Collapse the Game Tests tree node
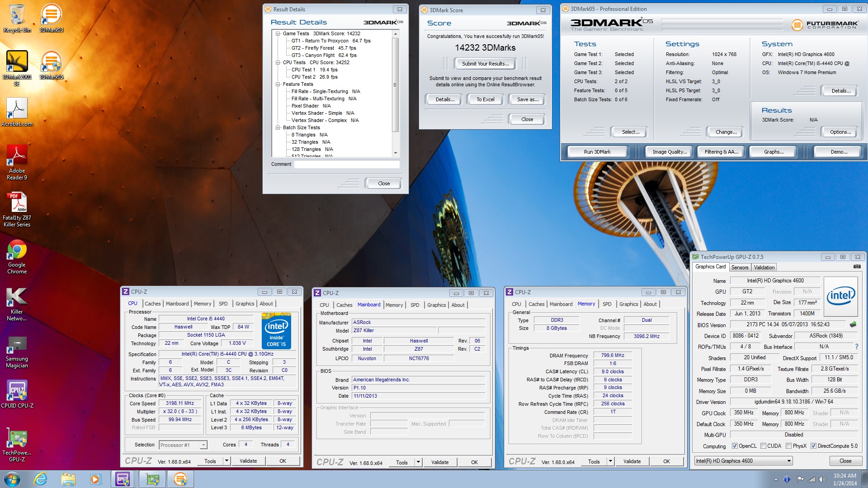 tap(278, 33)
